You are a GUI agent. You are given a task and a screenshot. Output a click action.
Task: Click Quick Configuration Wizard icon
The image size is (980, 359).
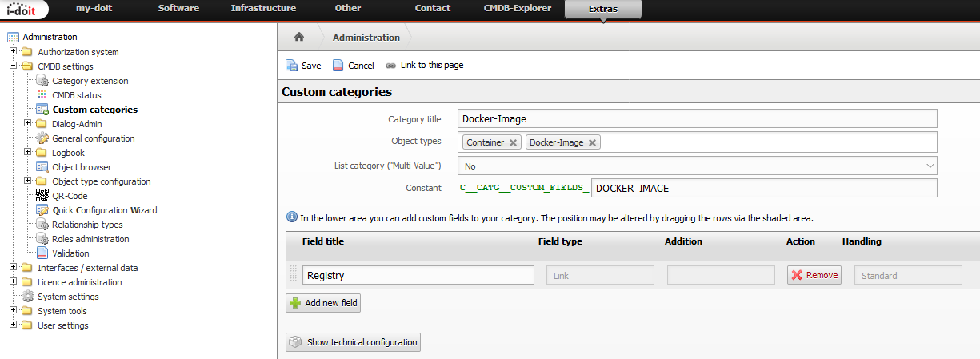pos(42,210)
